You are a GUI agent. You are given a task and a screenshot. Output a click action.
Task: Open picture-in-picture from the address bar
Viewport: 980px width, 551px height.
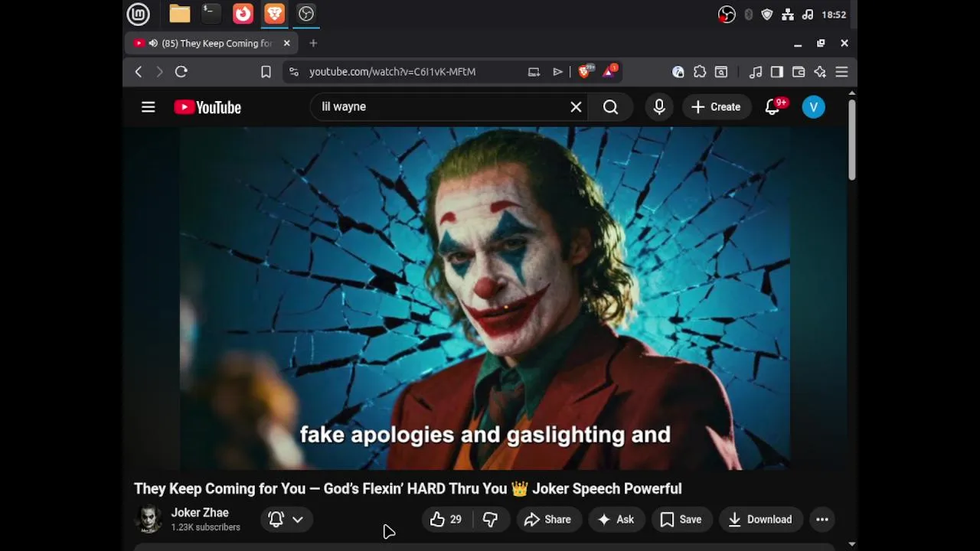(534, 72)
